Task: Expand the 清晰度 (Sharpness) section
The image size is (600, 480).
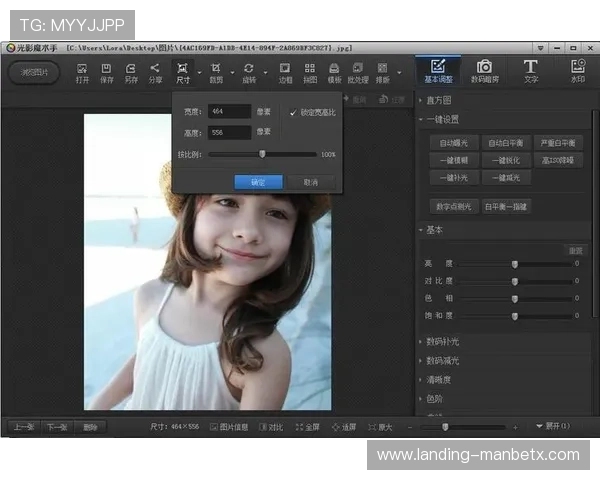Action: click(x=440, y=380)
